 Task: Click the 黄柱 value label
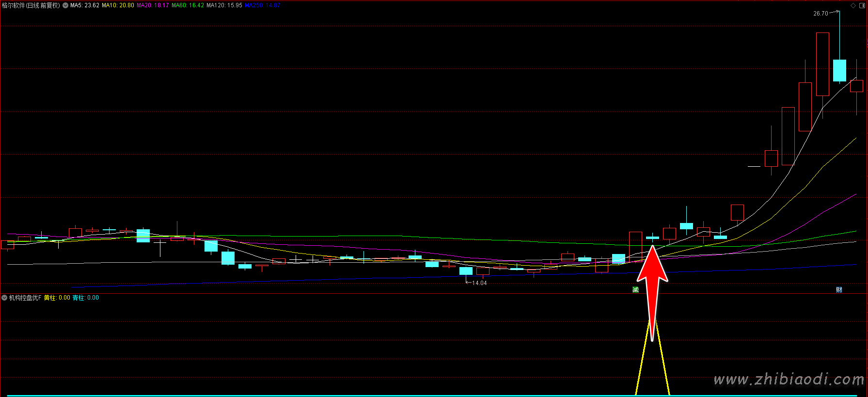point(57,298)
